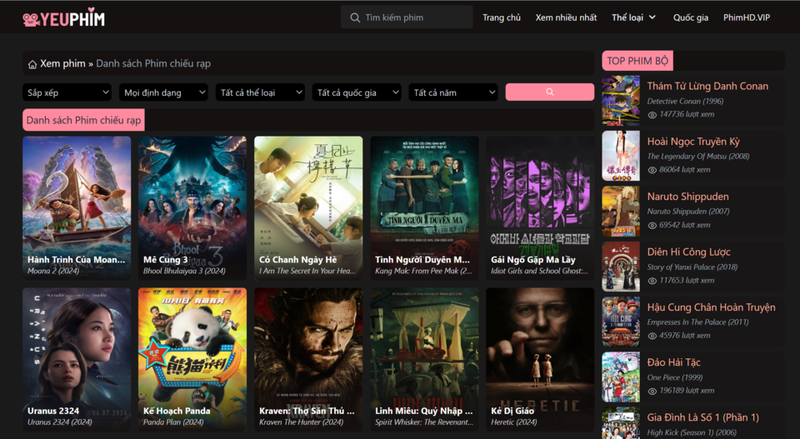The height and width of the screenshot is (439, 800).
Task: Open the Moana 2 movie poster
Action: pos(77,207)
